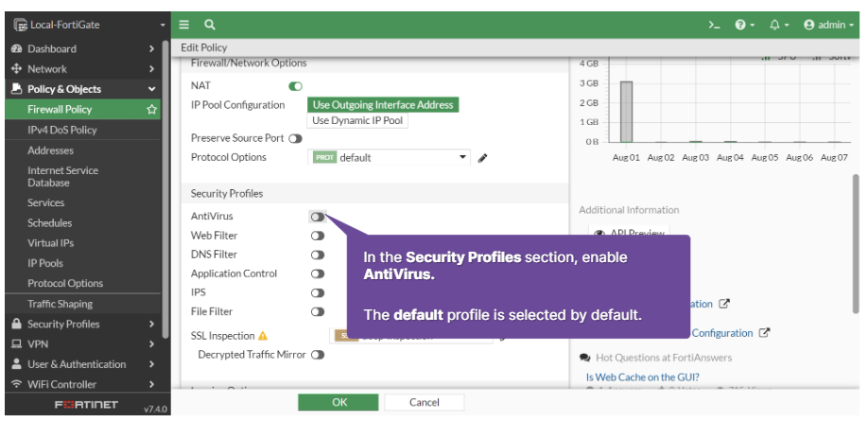Click the Dashboard gauge icon

click(x=17, y=49)
